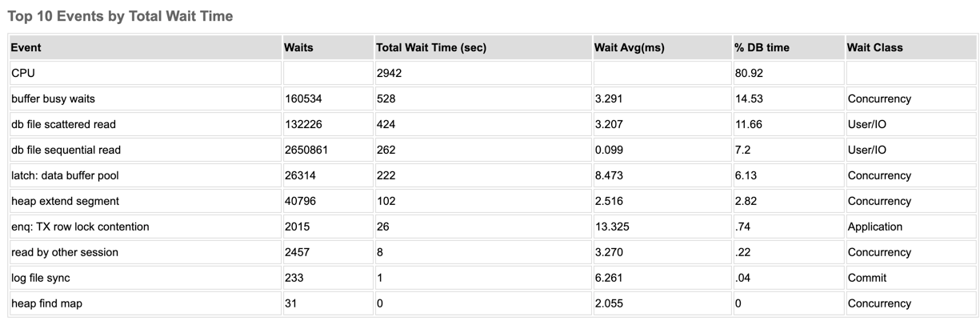980x321 pixels.
Task: Click the db file sequential read cell
Action: [x=66, y=150]
